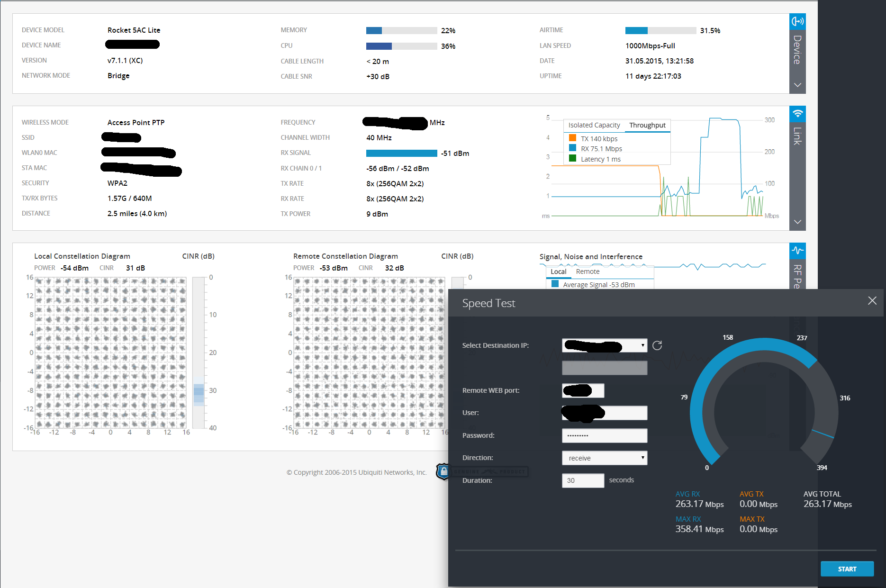Collapse the Device panel chevron
The width and height of the screenshot is (886, 588).
[797, 85]
